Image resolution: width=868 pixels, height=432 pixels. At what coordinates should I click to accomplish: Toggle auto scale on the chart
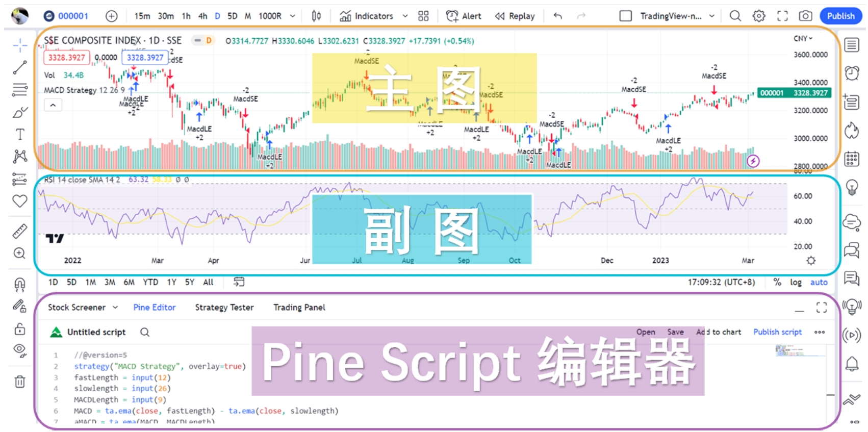tap(819, 282)
